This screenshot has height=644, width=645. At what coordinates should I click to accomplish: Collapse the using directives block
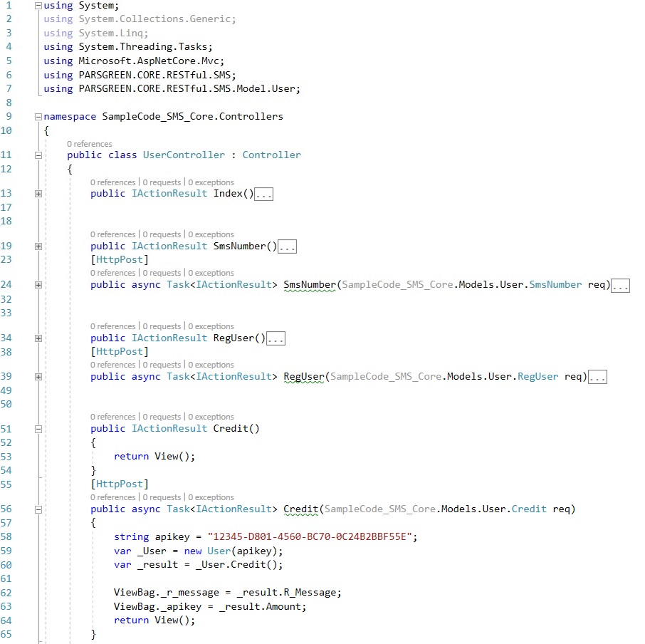coord(38,6)
